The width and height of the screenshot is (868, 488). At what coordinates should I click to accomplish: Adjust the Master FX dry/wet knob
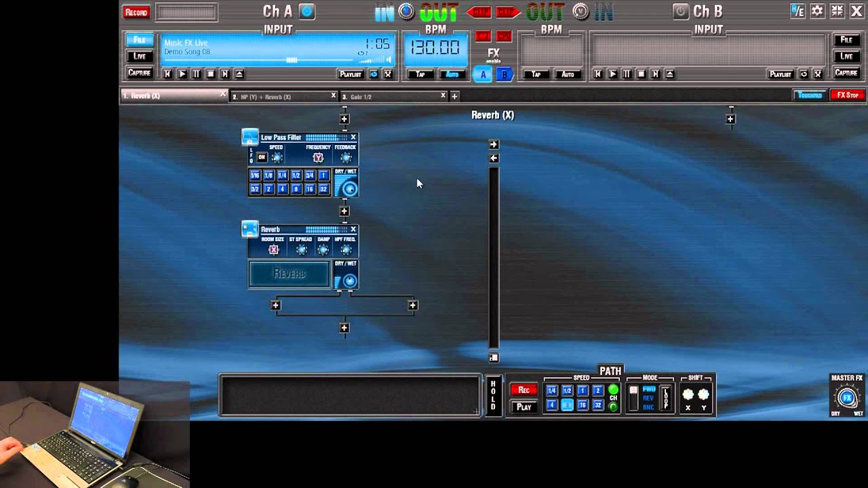[846, 397]
